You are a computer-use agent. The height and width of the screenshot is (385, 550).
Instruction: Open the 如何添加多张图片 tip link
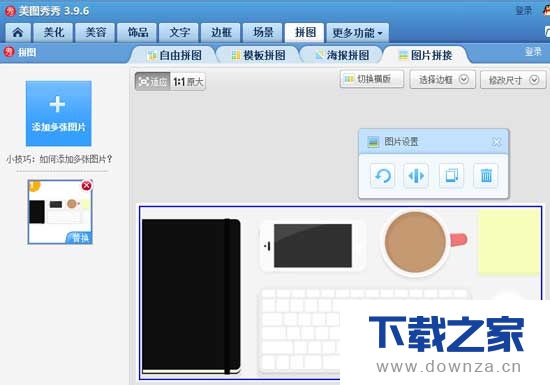point(76,159)
